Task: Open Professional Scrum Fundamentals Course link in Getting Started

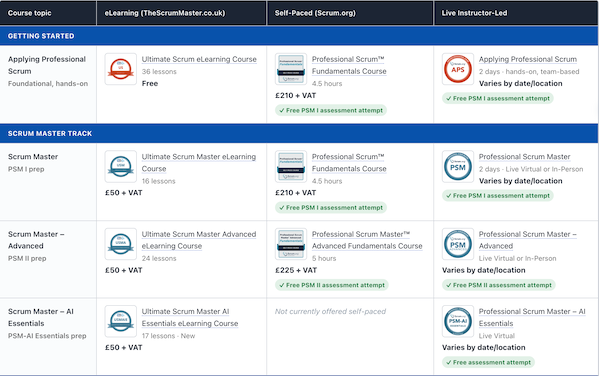Action: point(349,65)
